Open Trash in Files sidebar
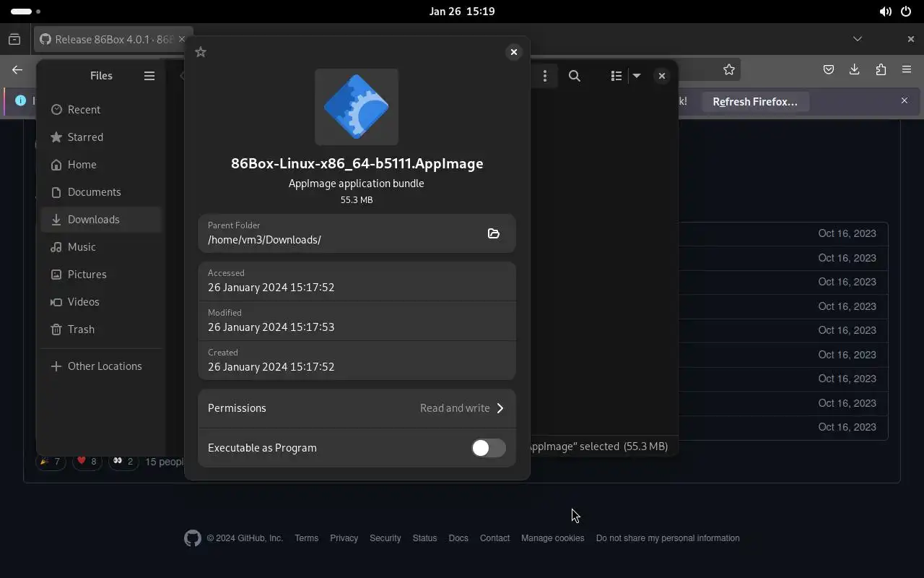 pos(101,329)
